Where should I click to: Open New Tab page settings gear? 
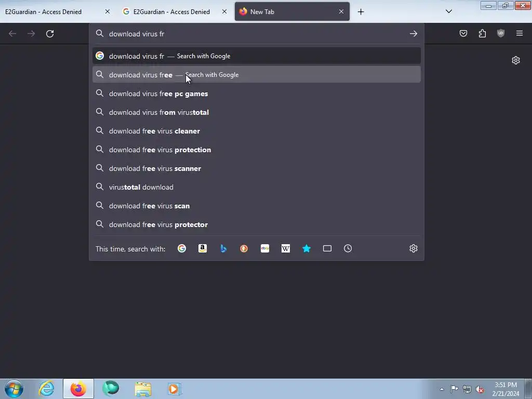coord(516,60)
